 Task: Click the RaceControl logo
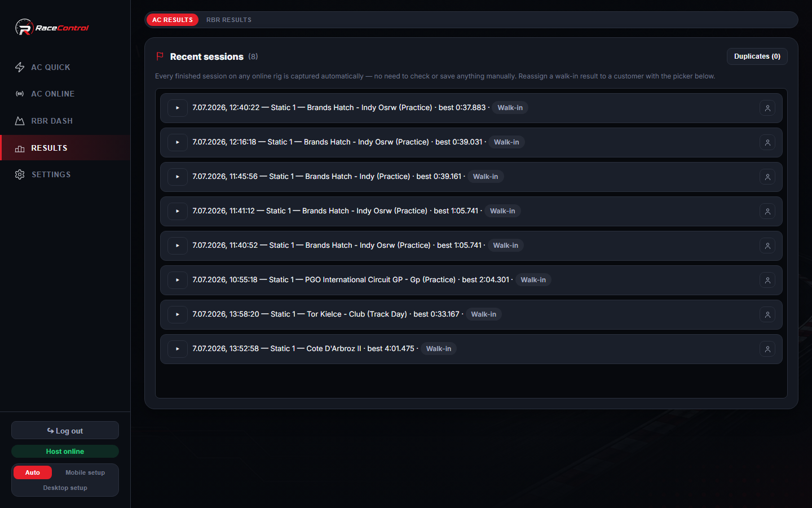[x=52, y=27]
